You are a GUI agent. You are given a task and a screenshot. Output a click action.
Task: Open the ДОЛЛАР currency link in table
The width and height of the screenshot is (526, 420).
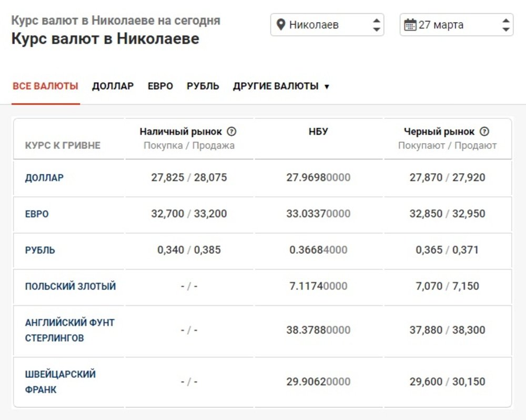(x=44, y=177)
